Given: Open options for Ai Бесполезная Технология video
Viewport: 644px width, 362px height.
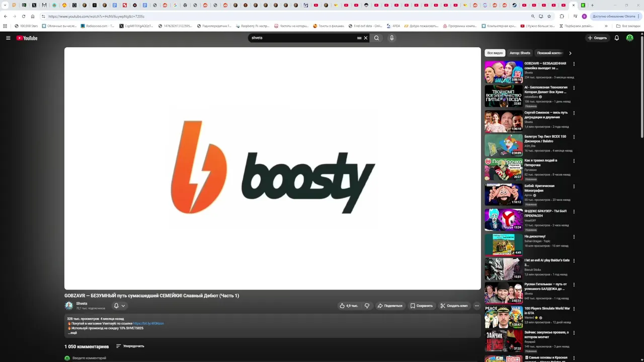Looking at the screenshot, I should (x=574, y=88).
